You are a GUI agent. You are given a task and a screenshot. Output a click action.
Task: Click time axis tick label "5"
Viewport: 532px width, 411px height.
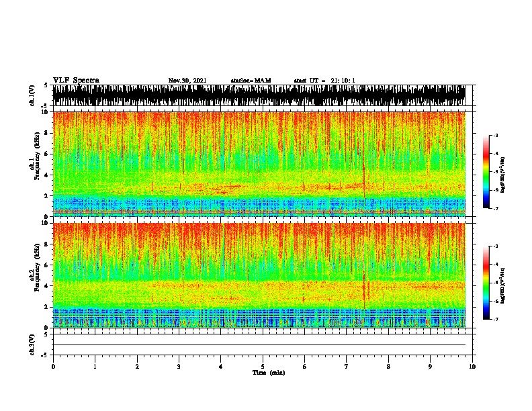[x=263, y=367]
